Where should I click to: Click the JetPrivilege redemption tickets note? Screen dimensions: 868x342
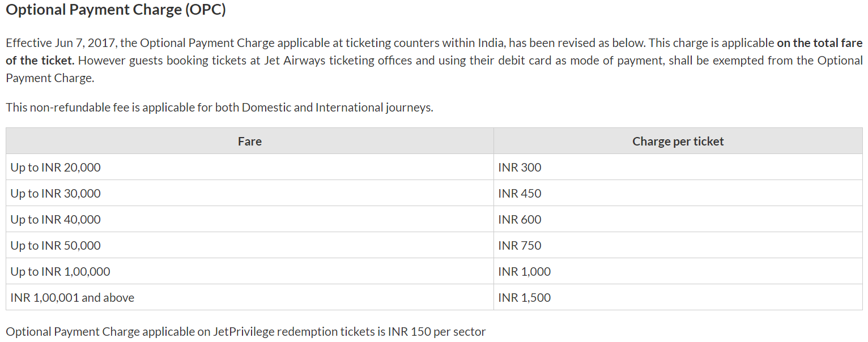pos(245,332)
